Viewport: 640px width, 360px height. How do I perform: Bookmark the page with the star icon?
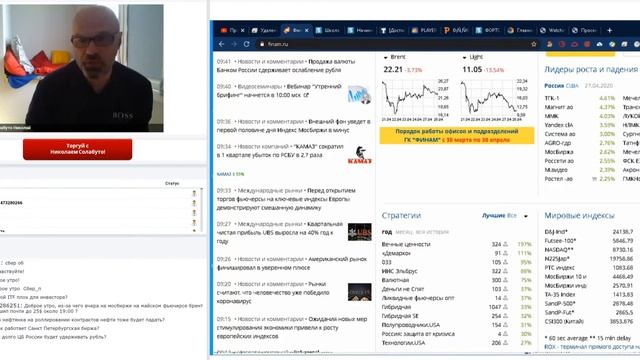coord(534,44)
